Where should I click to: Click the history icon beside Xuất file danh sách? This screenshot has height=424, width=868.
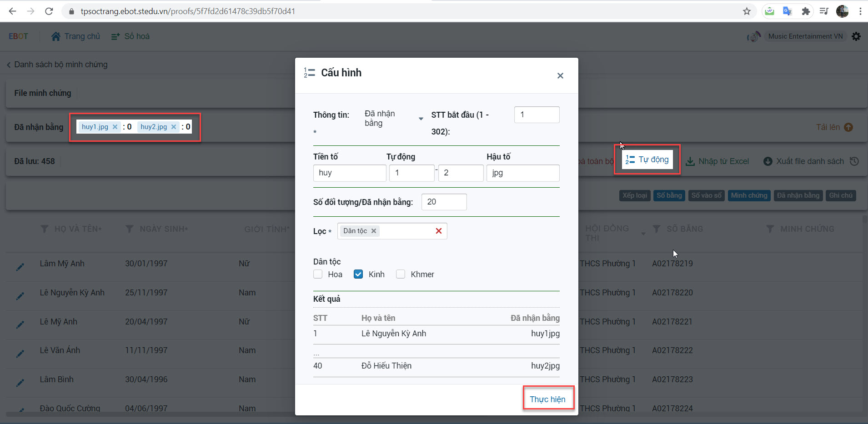[854, 161]
